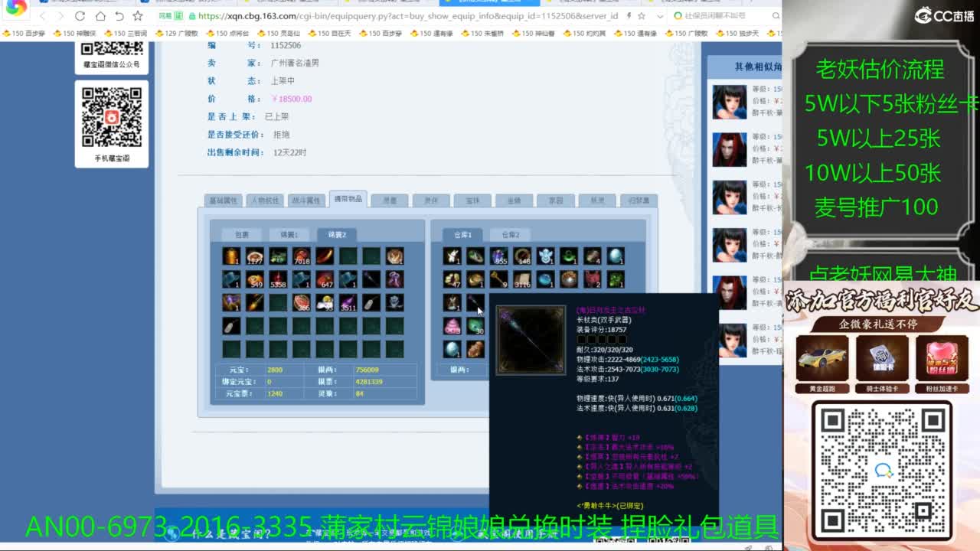Viewport: 980px width, 551px height.
Task: Switch to the 包裹 inventory tab
Action: click(x=241, y=235)
